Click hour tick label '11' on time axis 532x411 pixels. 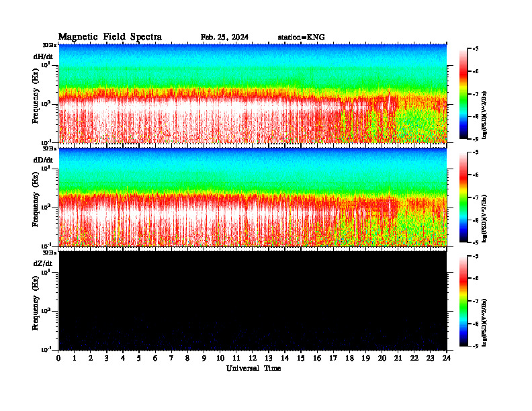click(236, 358)
